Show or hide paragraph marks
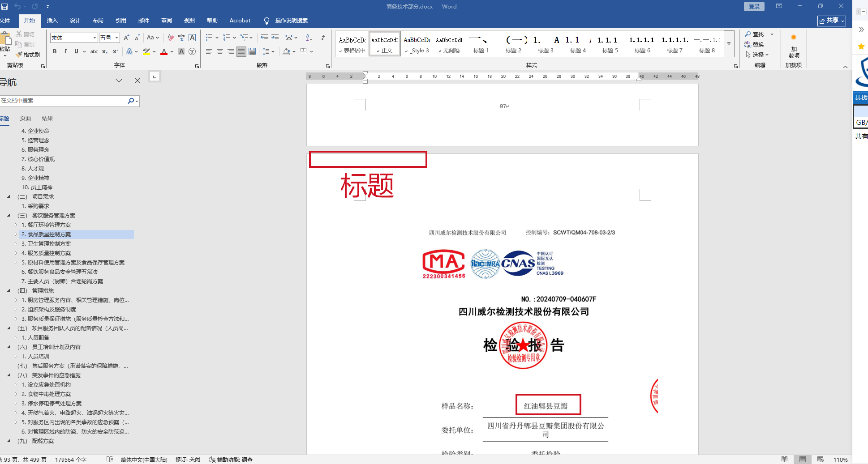 [323, 38]
